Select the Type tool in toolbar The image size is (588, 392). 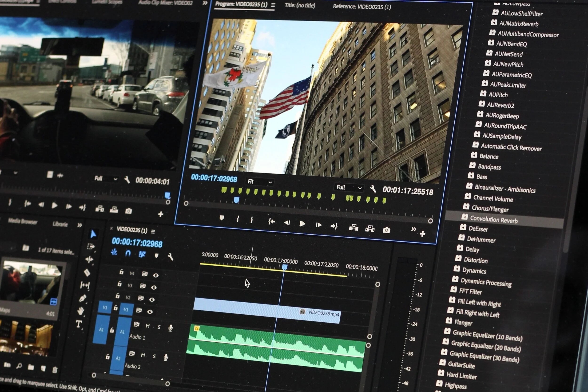click(x=79, y=324)
